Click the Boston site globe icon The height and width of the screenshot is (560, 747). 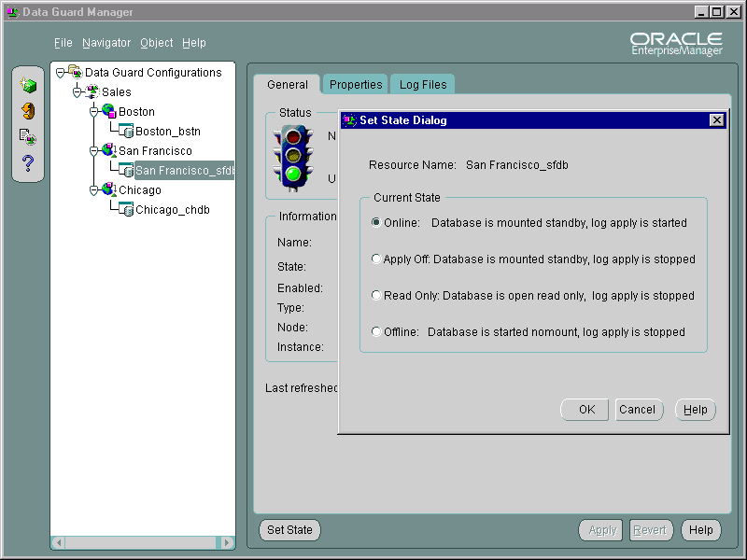point(109,112)
